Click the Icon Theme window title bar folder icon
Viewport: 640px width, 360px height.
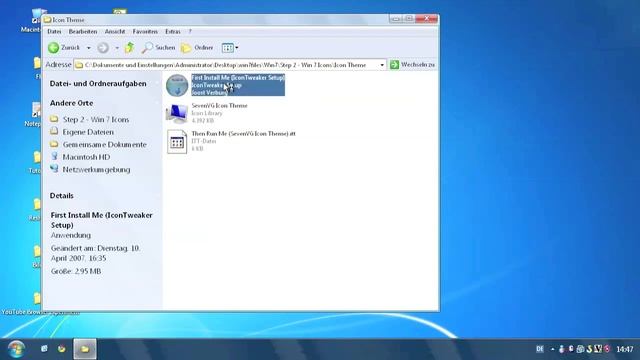pyautogui.click(x=48, y=20)
